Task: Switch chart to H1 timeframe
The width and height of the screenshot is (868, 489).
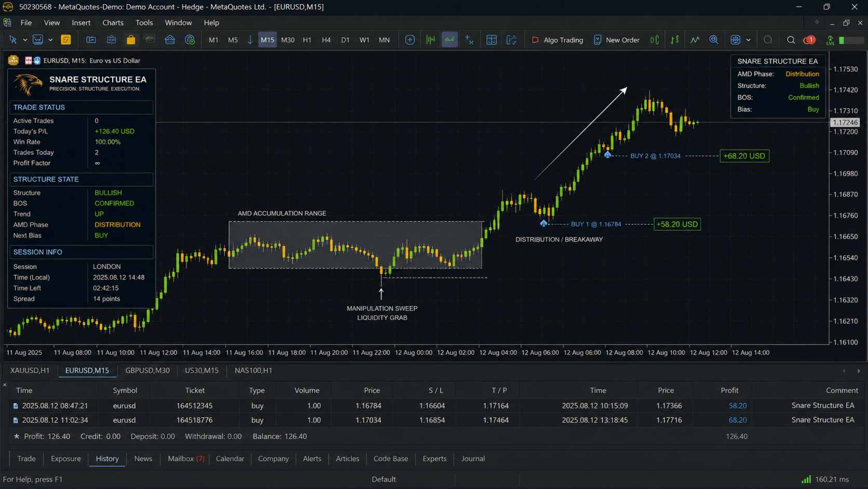Action: [x=307, y=40]
